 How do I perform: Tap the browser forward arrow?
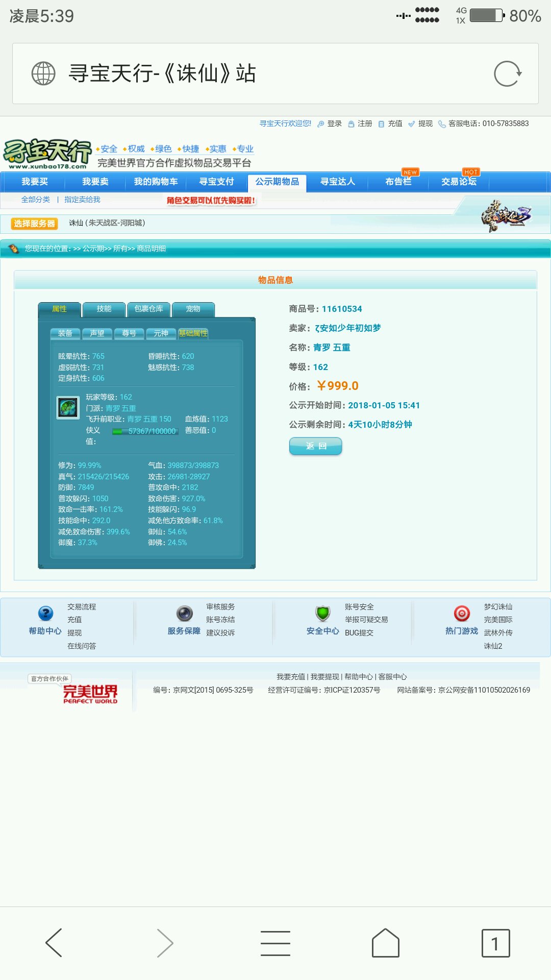pyautogui.click(x=165, y=943)
